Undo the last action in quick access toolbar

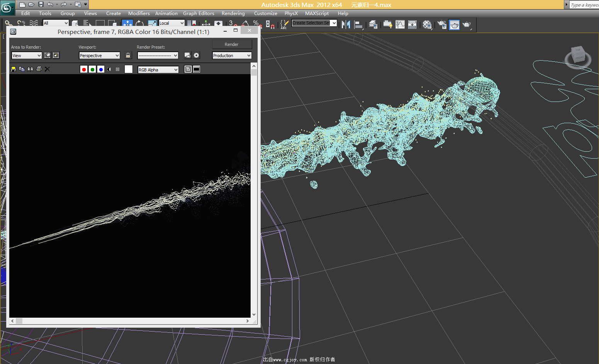click(x=50, y=5)
